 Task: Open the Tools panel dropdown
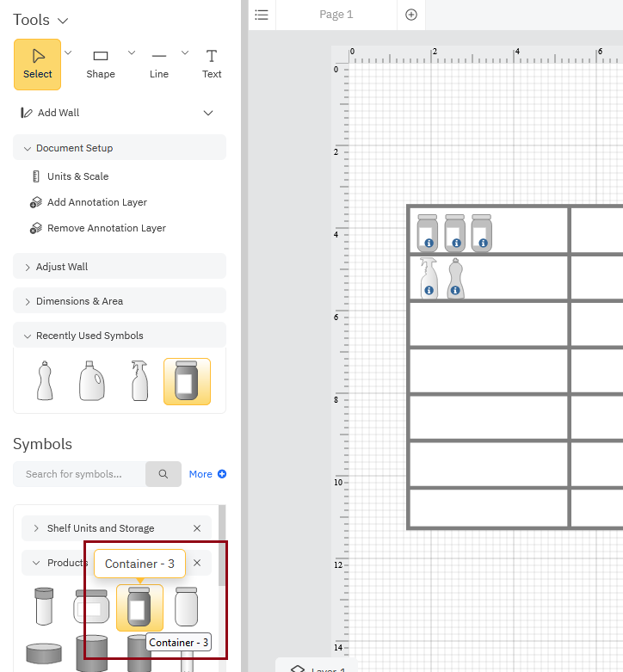(62, 21)
